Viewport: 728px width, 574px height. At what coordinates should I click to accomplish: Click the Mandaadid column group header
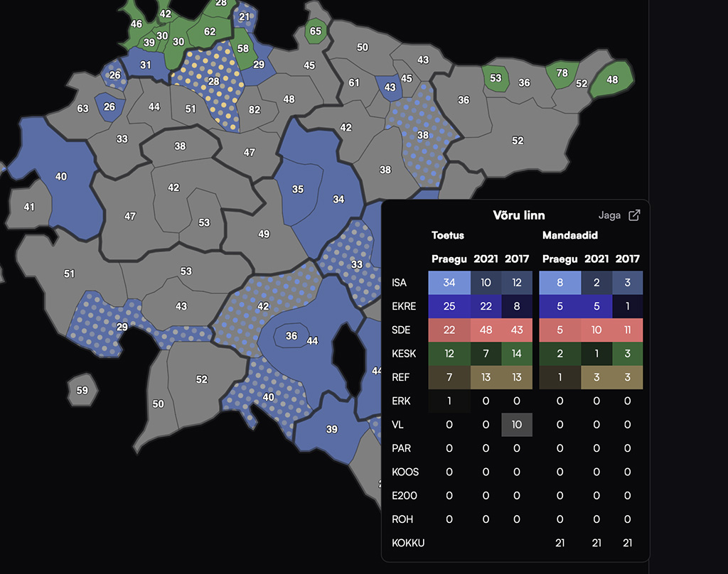tap(569, 235)
